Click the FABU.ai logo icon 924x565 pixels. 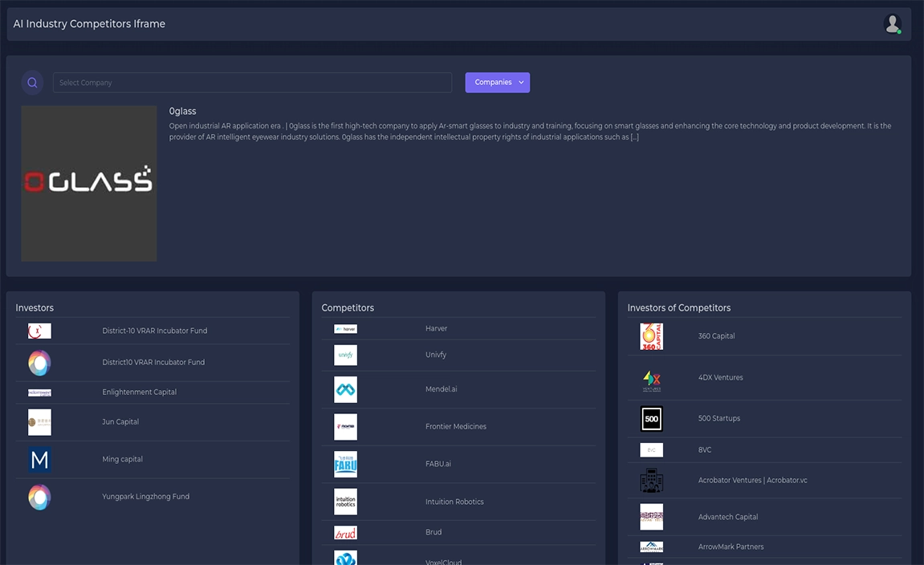(x=345, y=465)
